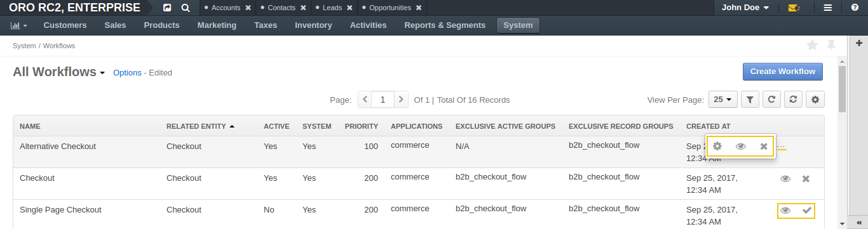Image resolution: width=868 pixels, height=229 pixels.
Task: Open the System menu
Action: (x=518, y=25)
